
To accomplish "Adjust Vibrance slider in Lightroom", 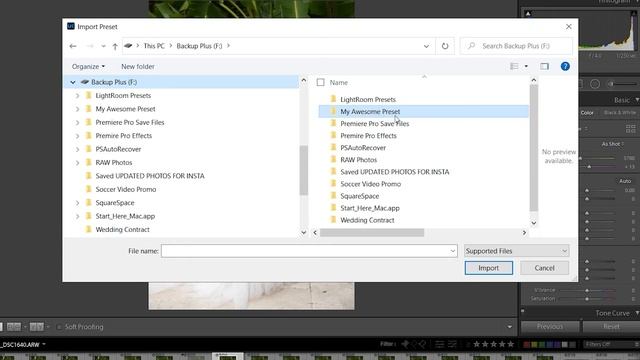I will [587, 290].
